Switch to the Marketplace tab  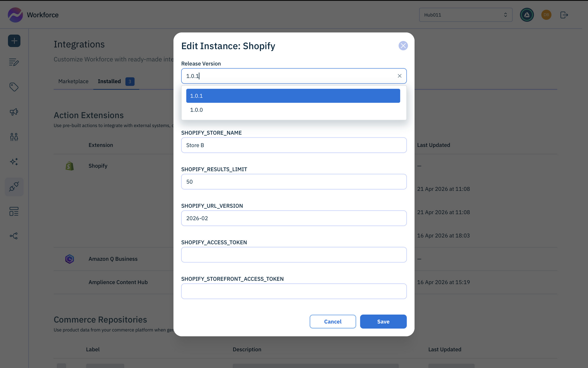[73, 81]
